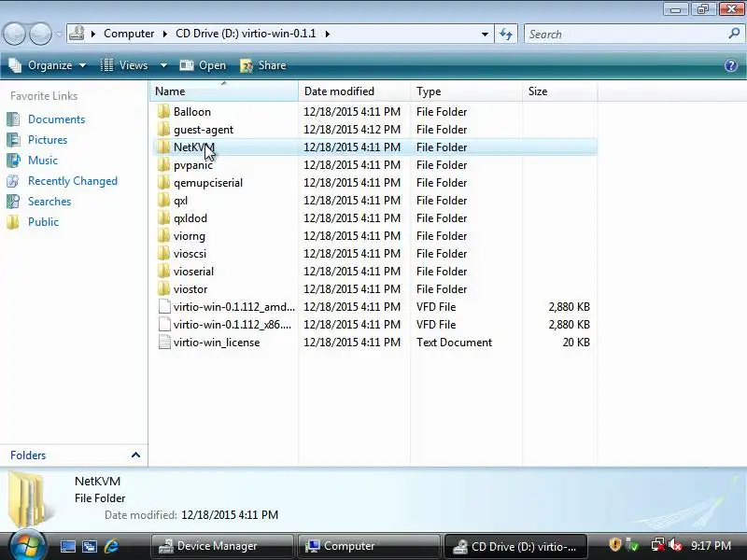Viewport: 747px width, 560px height.
Task: Expand arrow after virtio-win-0.1.1 breadcrumb
Action: [x=328, y=35]
